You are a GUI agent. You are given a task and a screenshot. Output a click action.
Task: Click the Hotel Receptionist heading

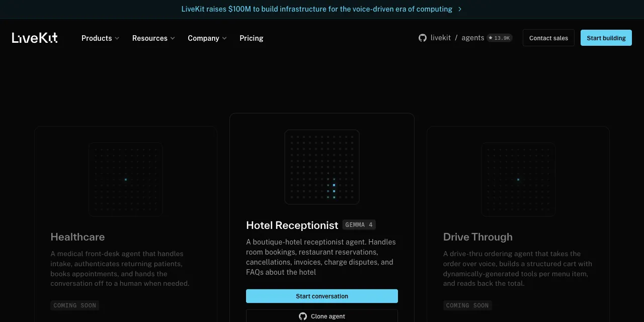292,225
